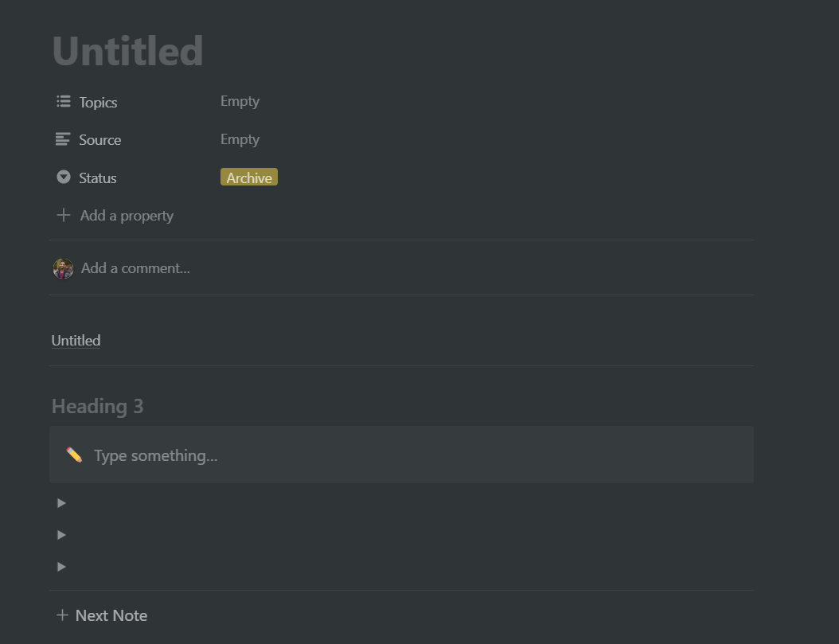This screenshot has width=839, height=644.
Task: Click the Status select circle-arrow icon
Action: 64,178
